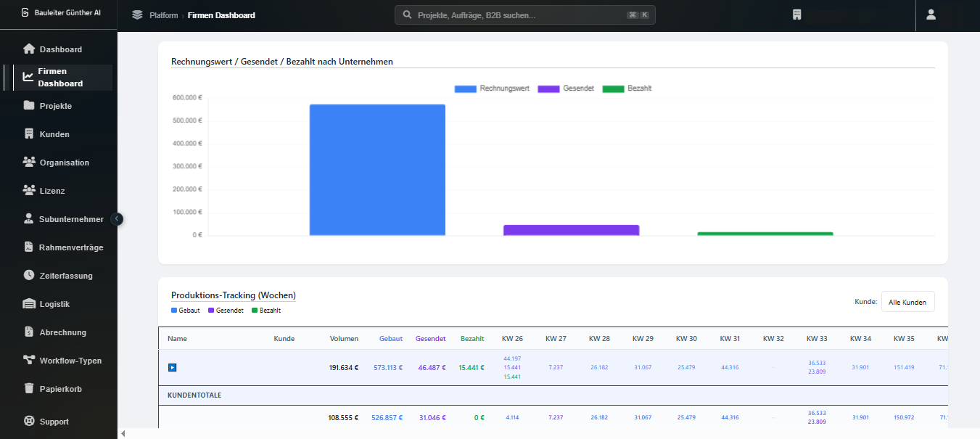Click the Projekte folder icon
The image size is (980, 439).
pos(29,106)
